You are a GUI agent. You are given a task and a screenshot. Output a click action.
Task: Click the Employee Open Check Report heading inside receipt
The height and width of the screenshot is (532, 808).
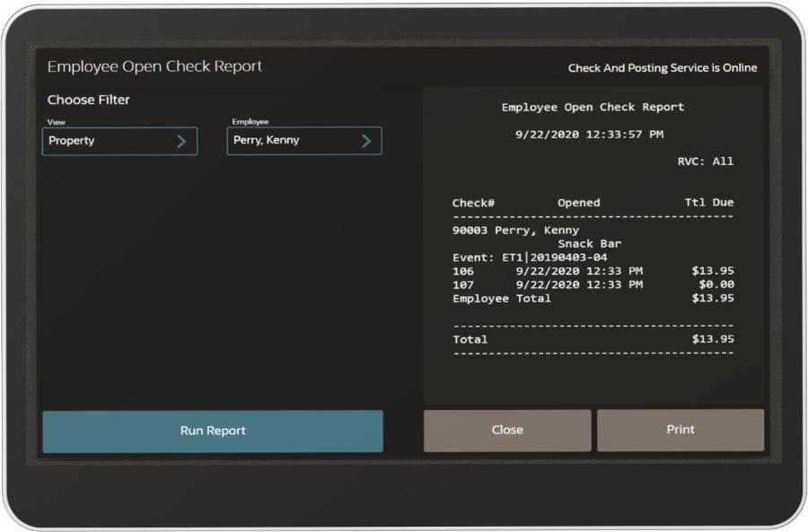[593, 107]
